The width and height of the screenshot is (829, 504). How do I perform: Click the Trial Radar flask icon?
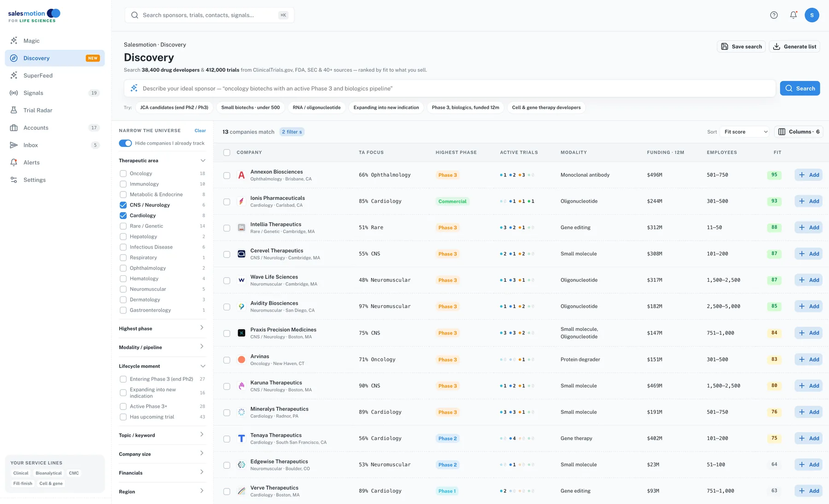[14, 110]
